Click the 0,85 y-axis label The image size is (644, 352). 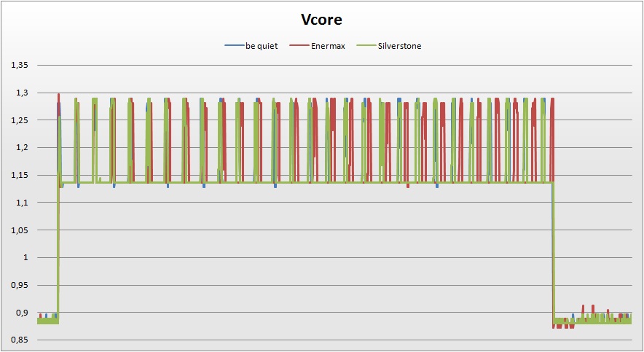point(20,340)
